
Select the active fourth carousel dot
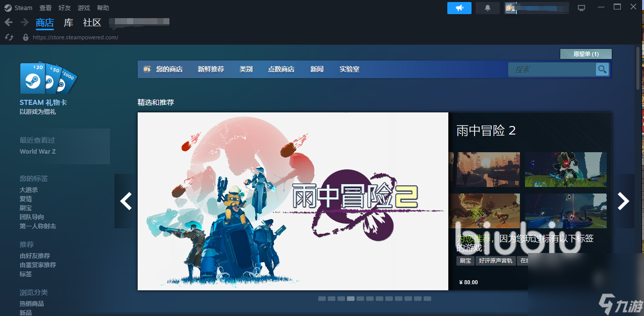pos(350,298)
